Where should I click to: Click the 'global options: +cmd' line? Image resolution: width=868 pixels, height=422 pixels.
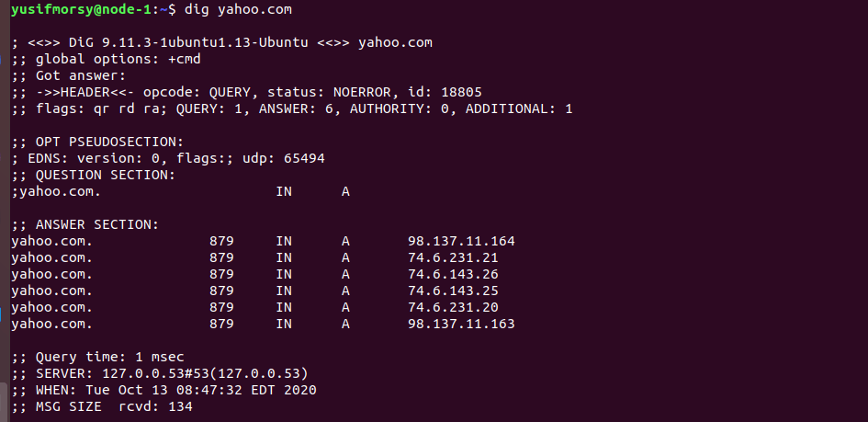coord(107,59)
